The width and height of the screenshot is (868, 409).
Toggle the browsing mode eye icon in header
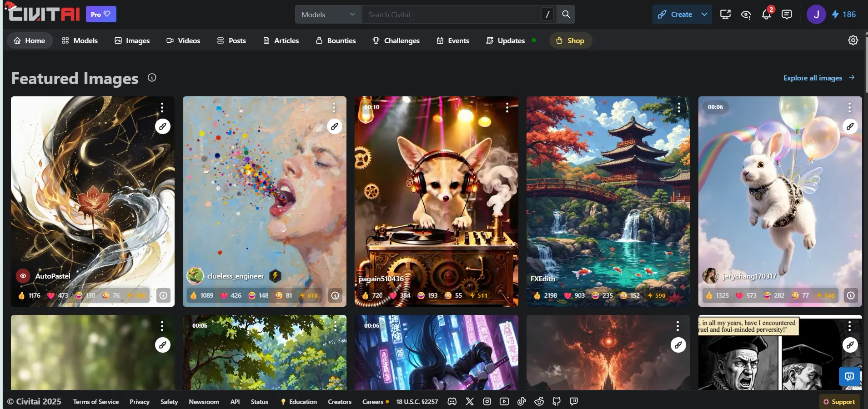tap(746, 15)
